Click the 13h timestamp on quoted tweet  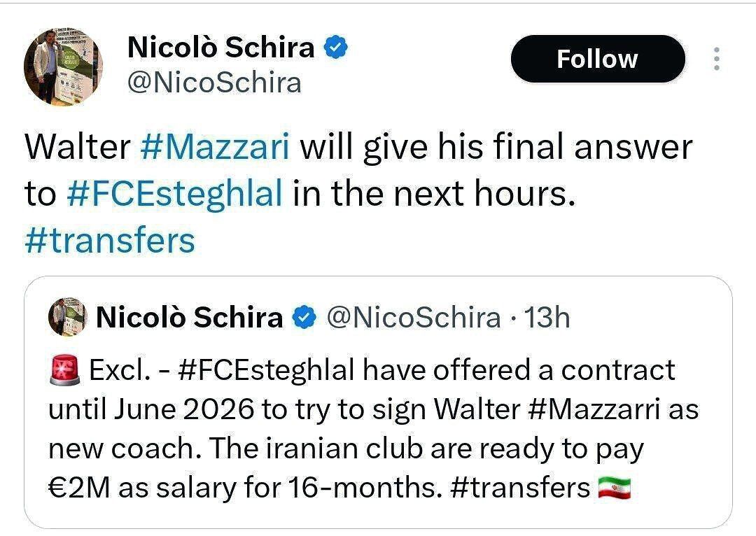pos(547,318)
